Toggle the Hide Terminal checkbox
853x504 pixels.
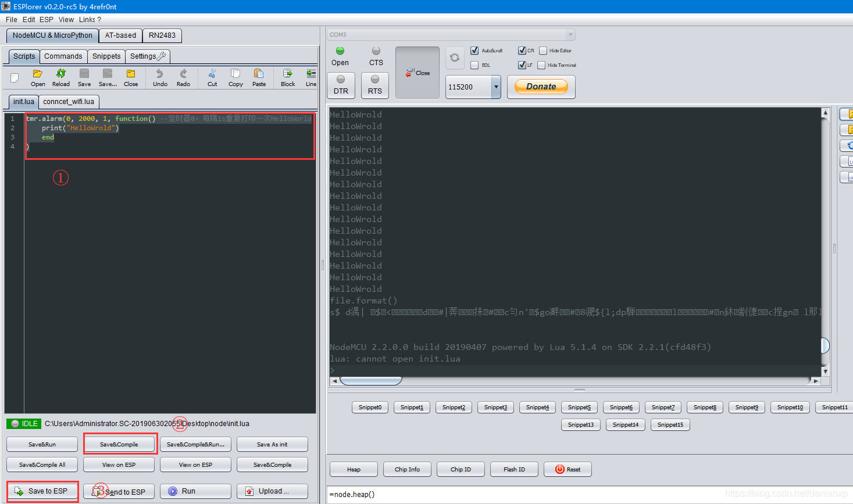click(x=541, y=65)
